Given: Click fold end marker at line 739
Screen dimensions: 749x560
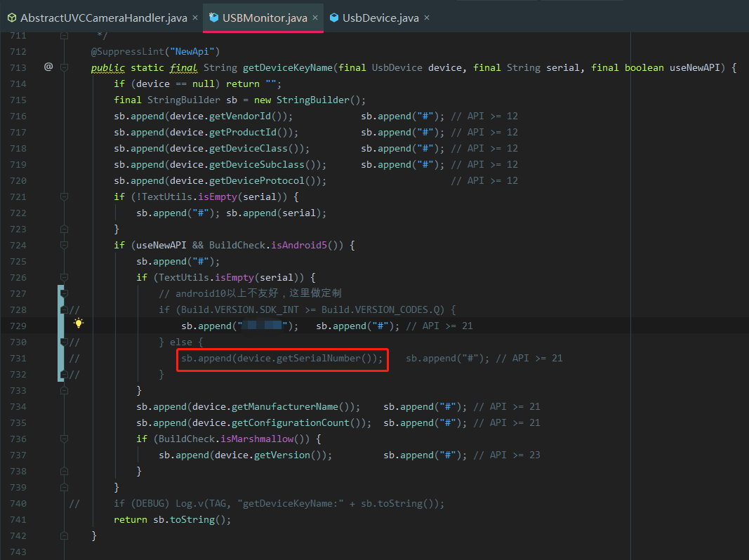Looking at the screenshot, I should [64, 488].
